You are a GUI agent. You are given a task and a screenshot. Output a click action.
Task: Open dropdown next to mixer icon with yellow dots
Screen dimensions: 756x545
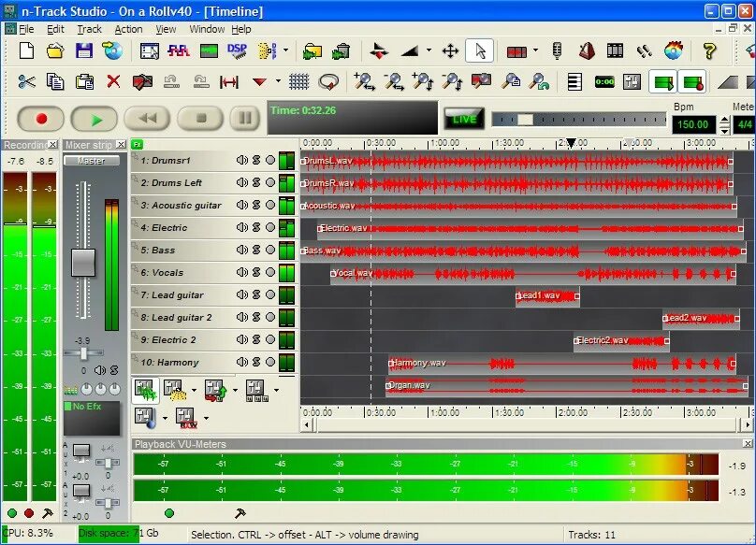pos(194,390)
